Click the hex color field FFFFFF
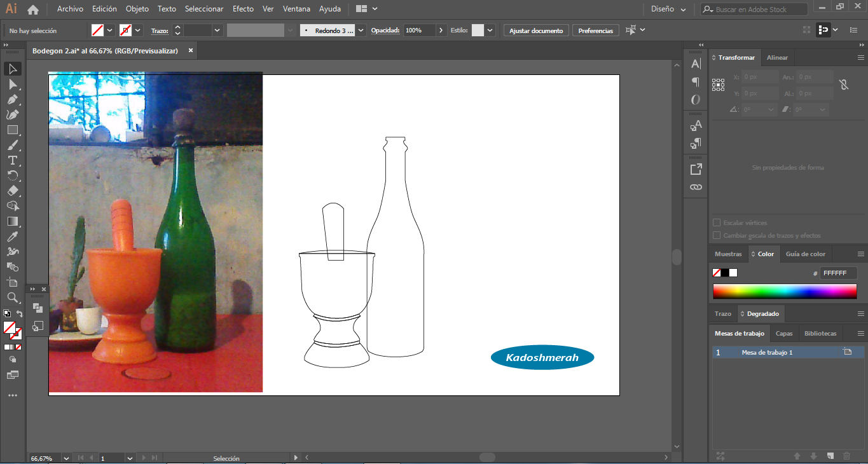868x464 pixels. pyautogui.click(x=839, y=273)
